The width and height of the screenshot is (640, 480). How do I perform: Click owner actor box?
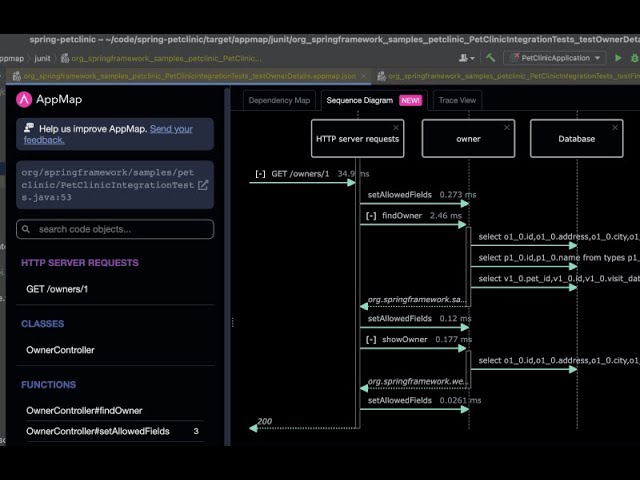coord(468,139)
